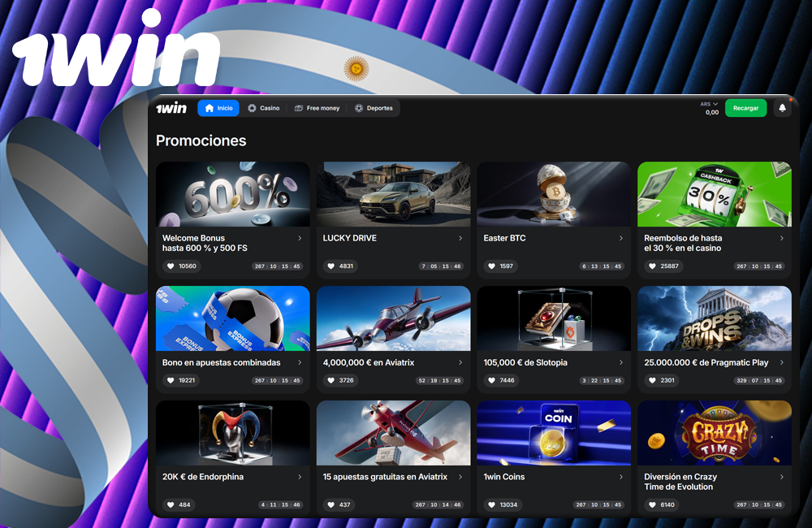Open 25.000.000 € Pragmatic Play chevron
The image size is (812, 528).
click(x=781, y=363)
